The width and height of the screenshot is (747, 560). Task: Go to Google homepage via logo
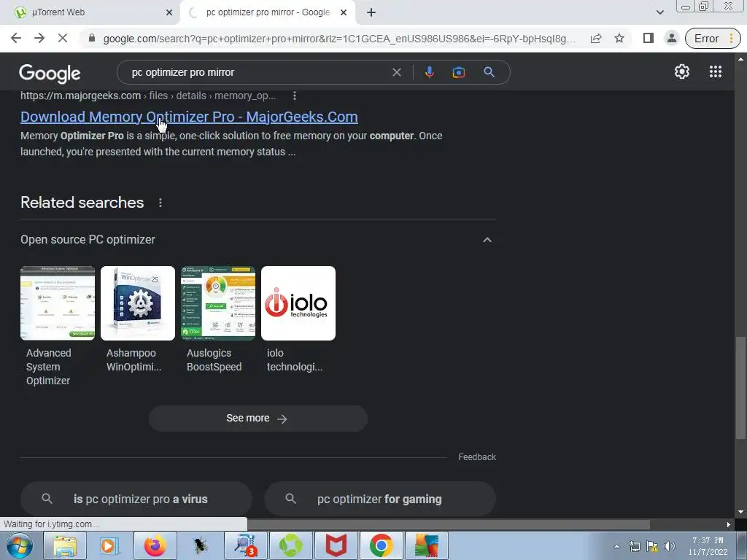[50, 74]
